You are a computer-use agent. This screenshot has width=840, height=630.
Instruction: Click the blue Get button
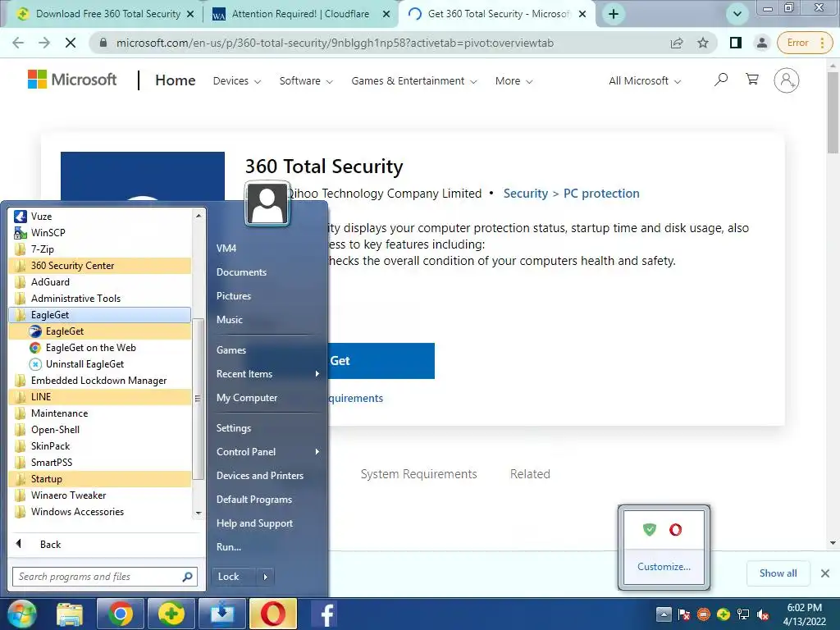[x=381, y=361]
